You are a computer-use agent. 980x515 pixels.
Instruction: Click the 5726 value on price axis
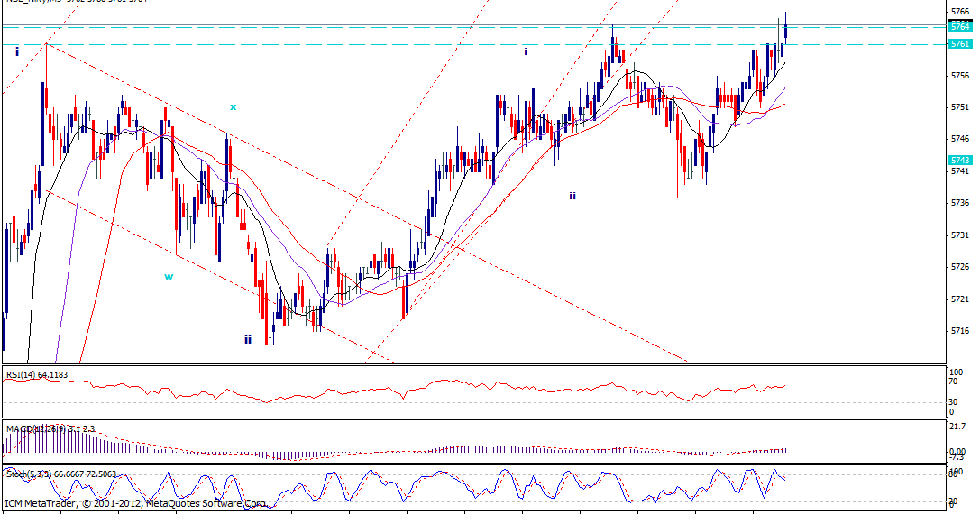959,266
